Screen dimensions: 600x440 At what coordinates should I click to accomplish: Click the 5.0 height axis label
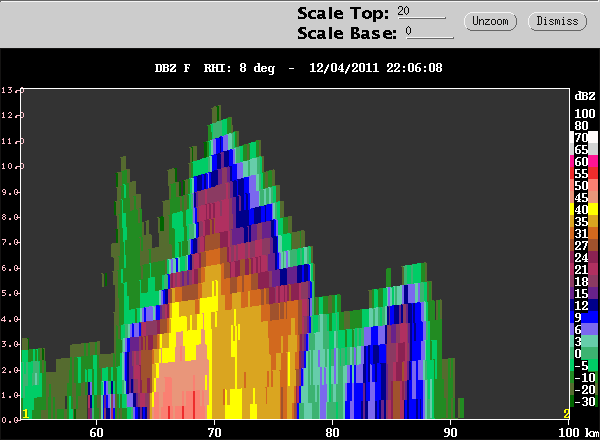pos(10,293)
